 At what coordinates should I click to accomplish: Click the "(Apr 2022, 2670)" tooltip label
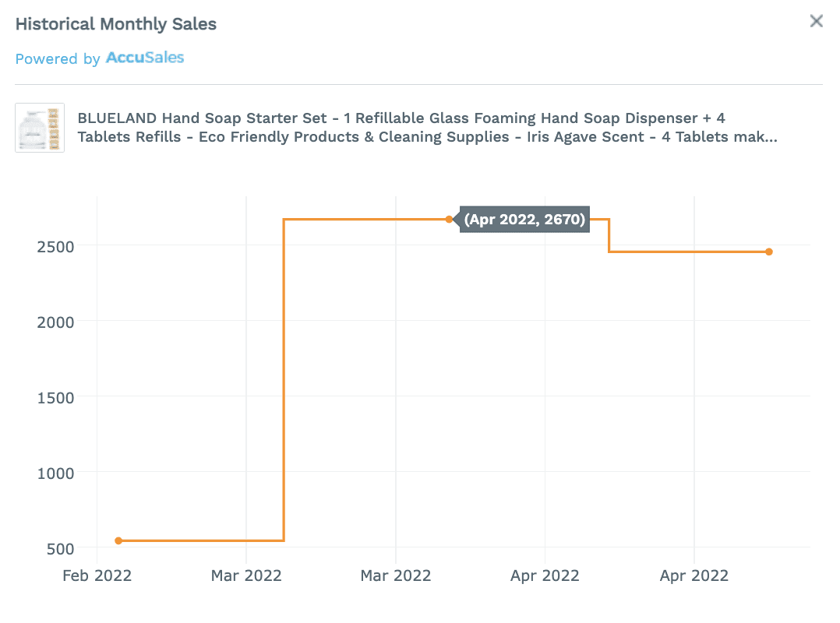click(x=524, y=220)
